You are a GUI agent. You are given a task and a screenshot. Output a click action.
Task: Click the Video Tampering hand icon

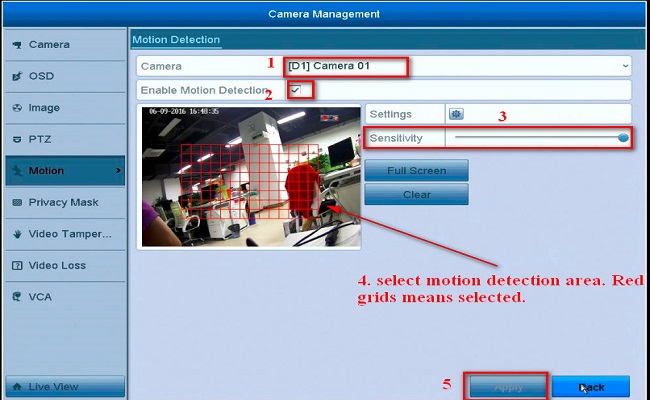coord(17,234)
